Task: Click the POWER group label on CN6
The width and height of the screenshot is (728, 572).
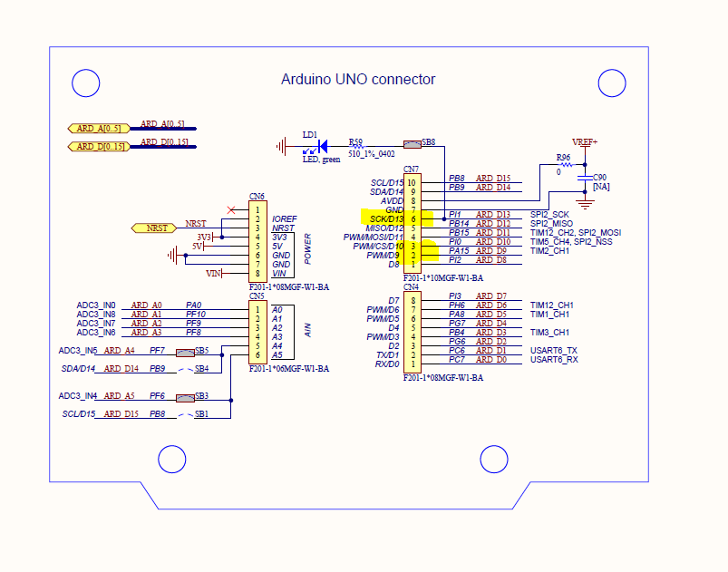Action: coord(307,249)
